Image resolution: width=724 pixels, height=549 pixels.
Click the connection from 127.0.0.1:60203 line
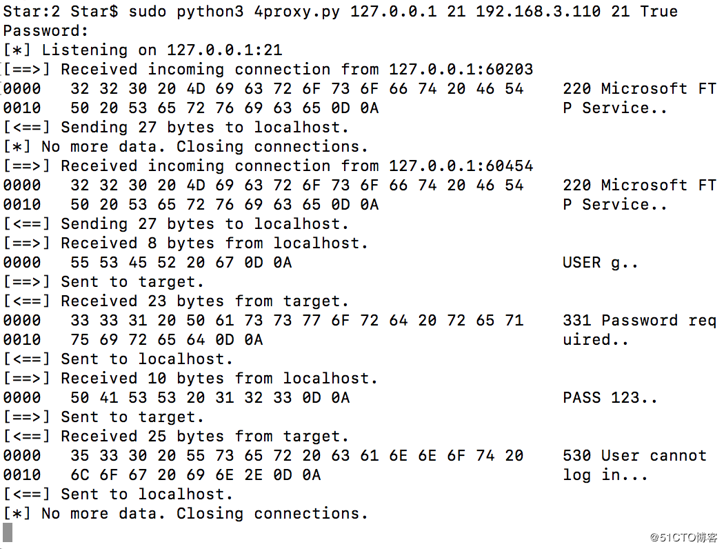tap(268, 69)
